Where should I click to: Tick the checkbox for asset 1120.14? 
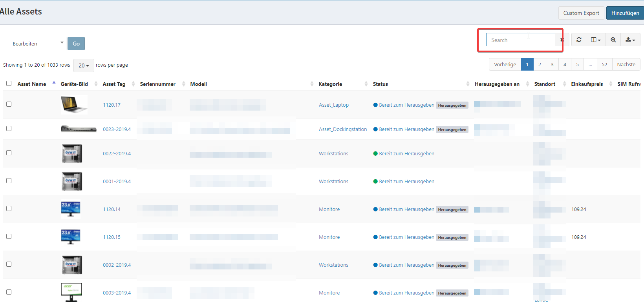tap(9, 209)
